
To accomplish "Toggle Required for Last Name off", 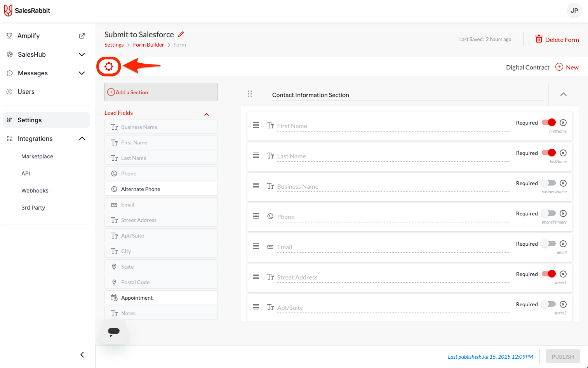I will 549,153.
